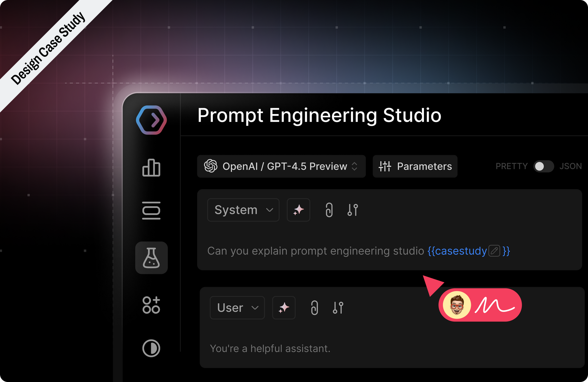Open the OpenAI / GPT-4.5 Preview model selector

pos(281,166)
